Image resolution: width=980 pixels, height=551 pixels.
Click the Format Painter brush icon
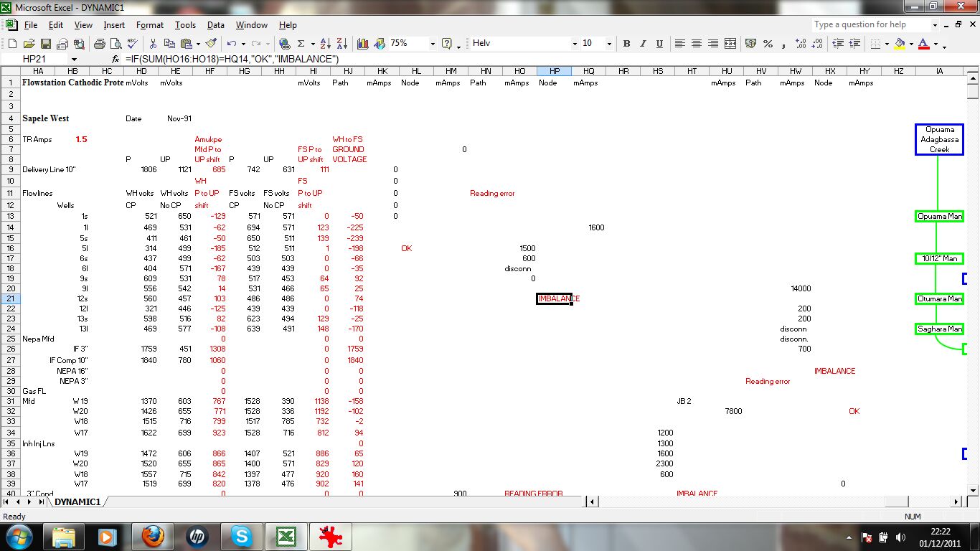(x=211, y=44)
